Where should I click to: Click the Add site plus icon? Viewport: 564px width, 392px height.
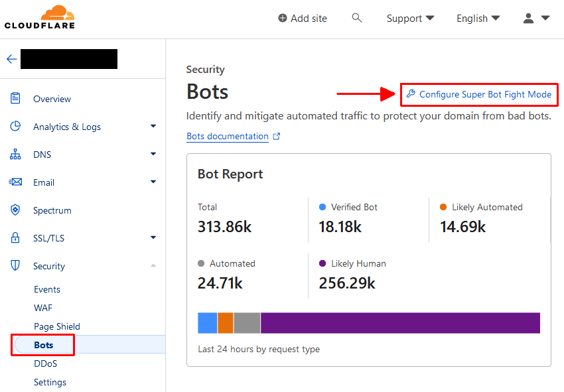tap(283, 18)
